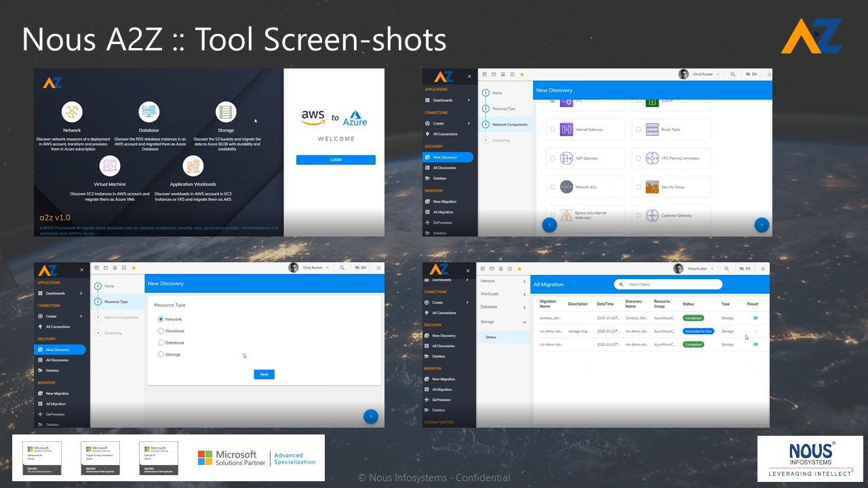Click the Customer Gateway icon
The width and height of the screenshot is (868, 488).
[652, 216]
